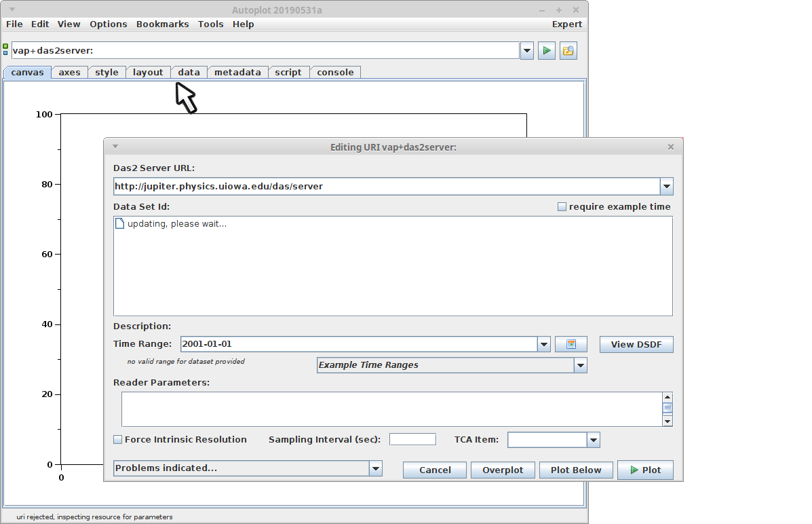Switch to the script tab
This screenshot has height=524, width=812.
click(x=288, y=73)
